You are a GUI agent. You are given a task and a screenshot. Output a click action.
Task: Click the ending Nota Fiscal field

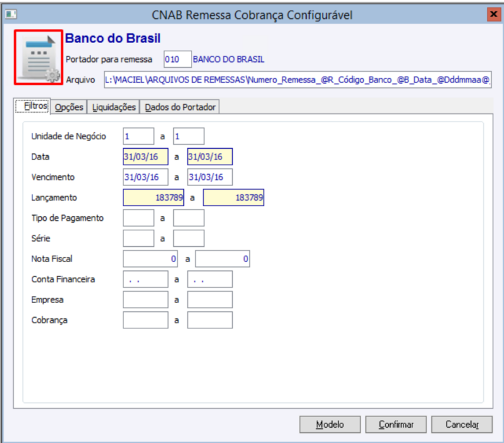point(223,259)
